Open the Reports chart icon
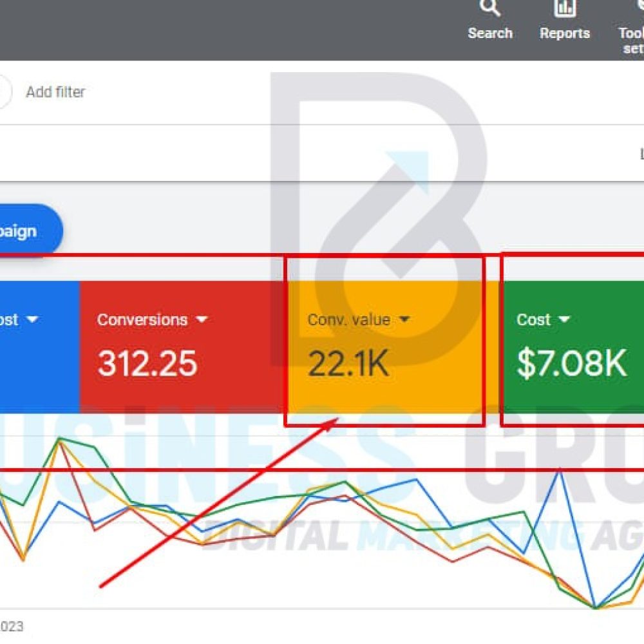 pos(565,7)
